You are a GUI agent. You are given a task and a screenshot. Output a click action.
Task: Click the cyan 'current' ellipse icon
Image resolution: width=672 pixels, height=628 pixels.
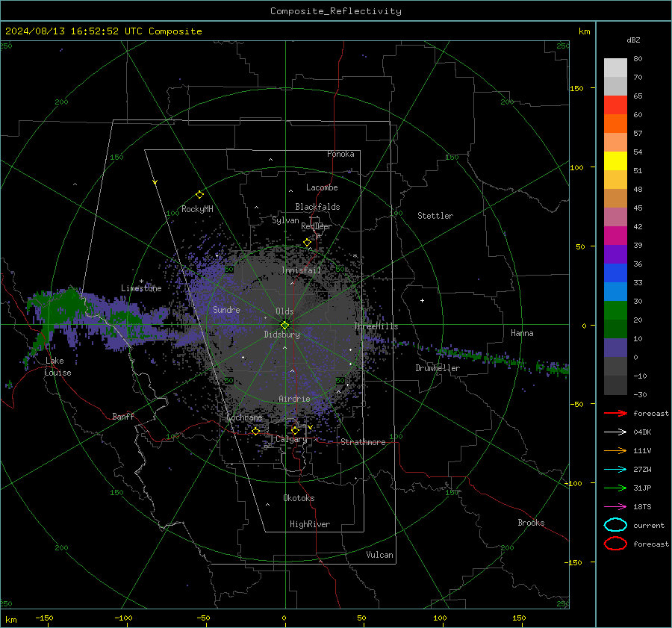coord(615,525)
